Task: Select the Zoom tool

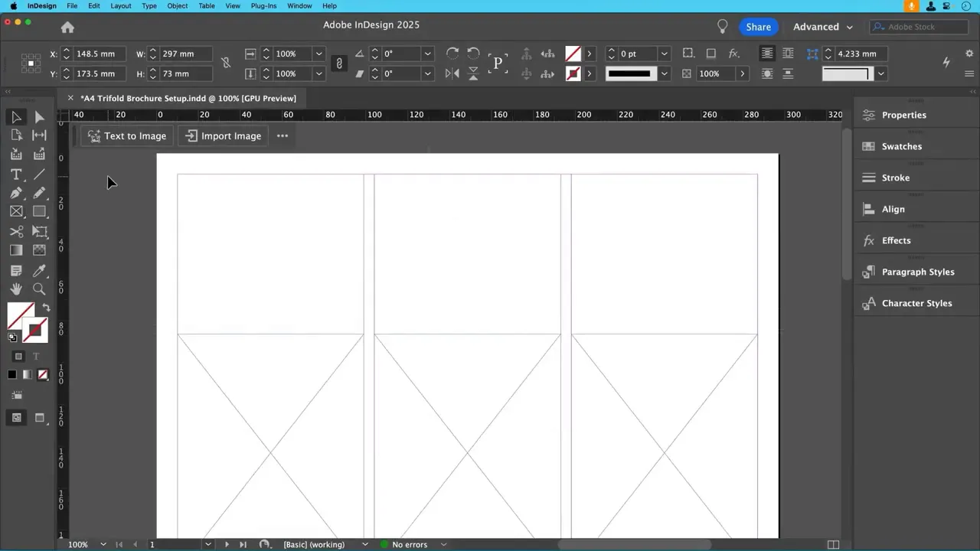Action: point(39,289)
